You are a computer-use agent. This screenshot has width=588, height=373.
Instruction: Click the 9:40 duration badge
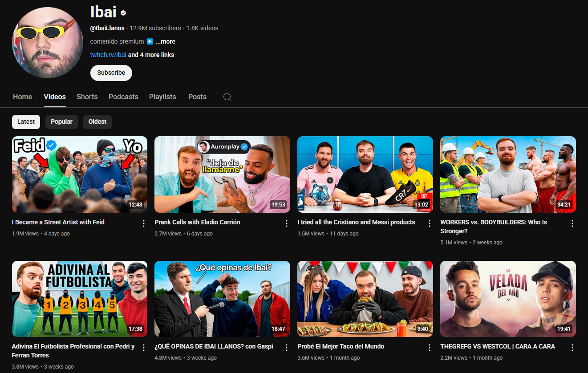point(422,329)
